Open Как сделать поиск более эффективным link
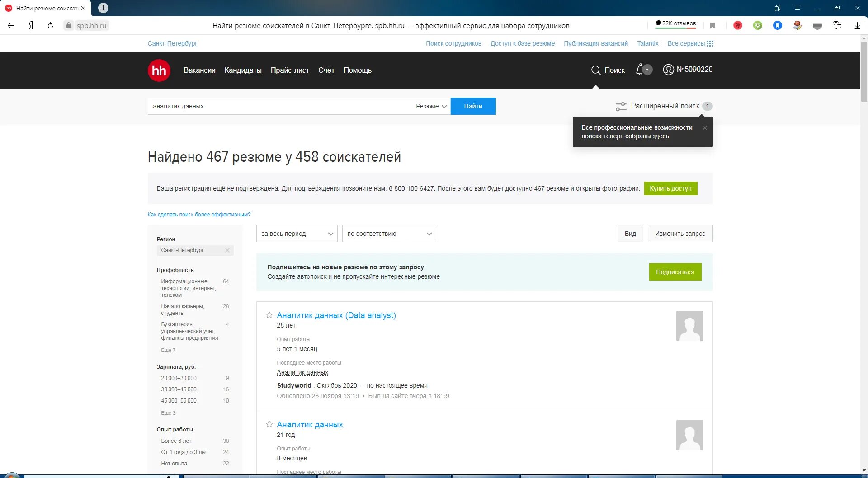 (199, 215)
